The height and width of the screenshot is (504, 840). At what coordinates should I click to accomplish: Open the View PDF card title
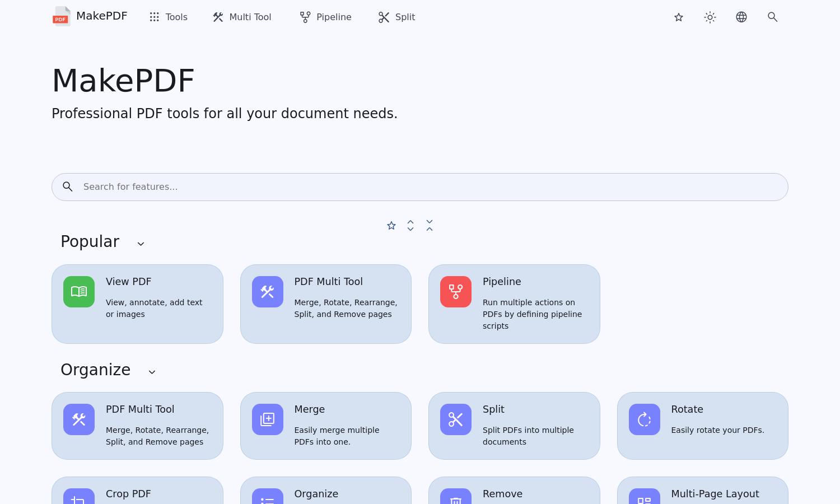tap(128, 282)
